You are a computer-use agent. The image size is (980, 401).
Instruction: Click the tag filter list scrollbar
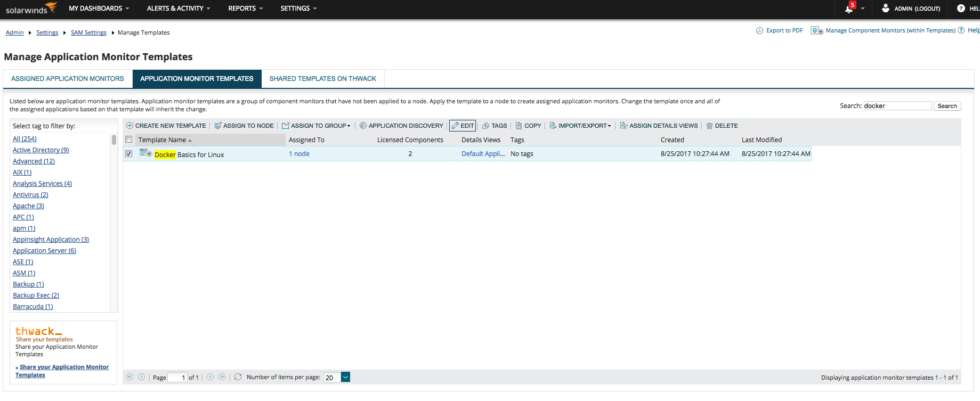pos(114,140)
